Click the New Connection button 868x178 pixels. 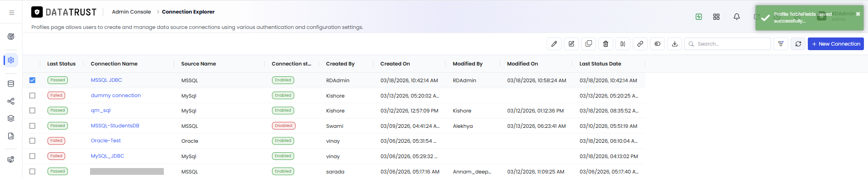[835, 44]
